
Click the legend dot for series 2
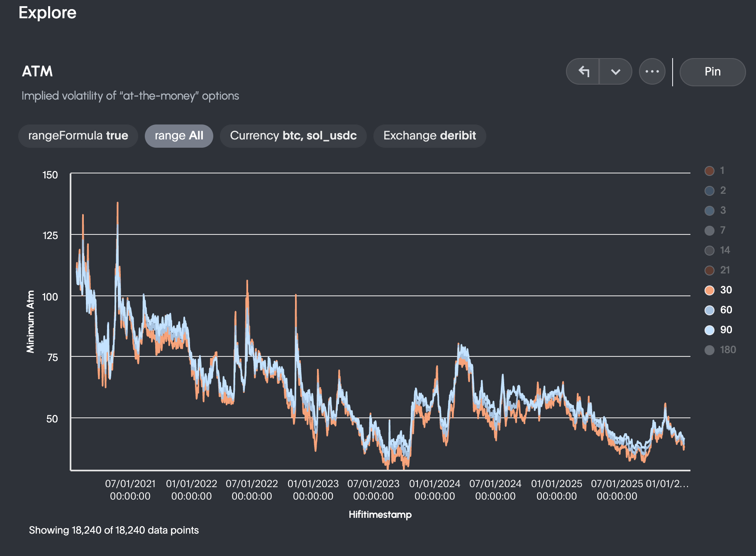point(709,190)
